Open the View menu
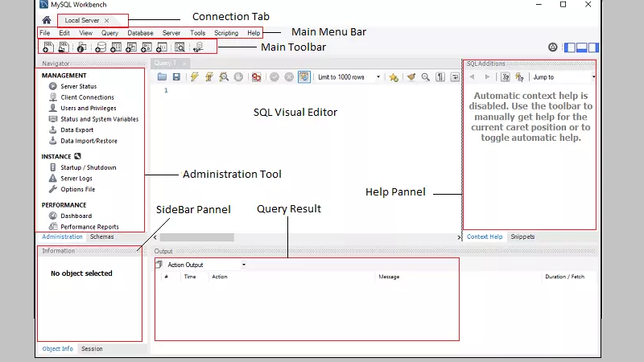 click(x=85, y=33)
